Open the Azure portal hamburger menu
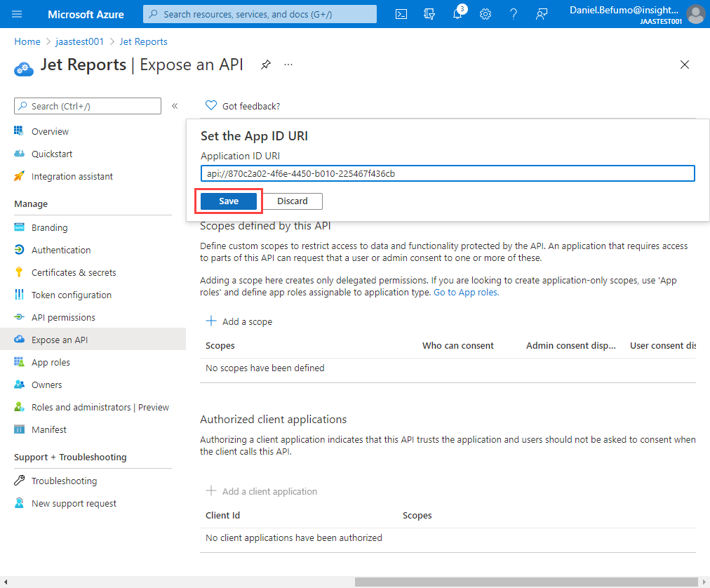The height and width of the screenshot is (588, 710). pyautogui.click(x=17, y=14)
